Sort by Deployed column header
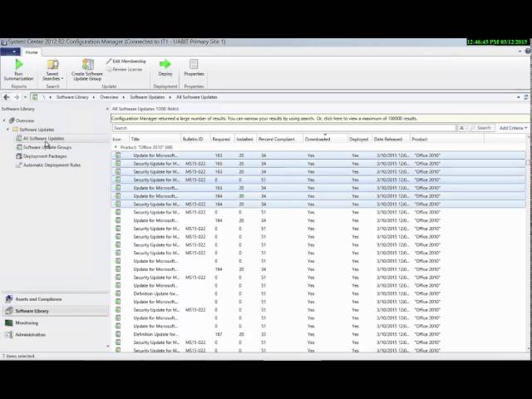The image size is (532, 399). [x=360, y=139]
